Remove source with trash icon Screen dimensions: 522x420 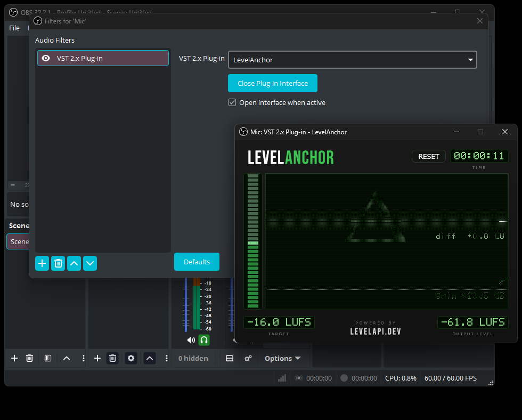point(112,358)
